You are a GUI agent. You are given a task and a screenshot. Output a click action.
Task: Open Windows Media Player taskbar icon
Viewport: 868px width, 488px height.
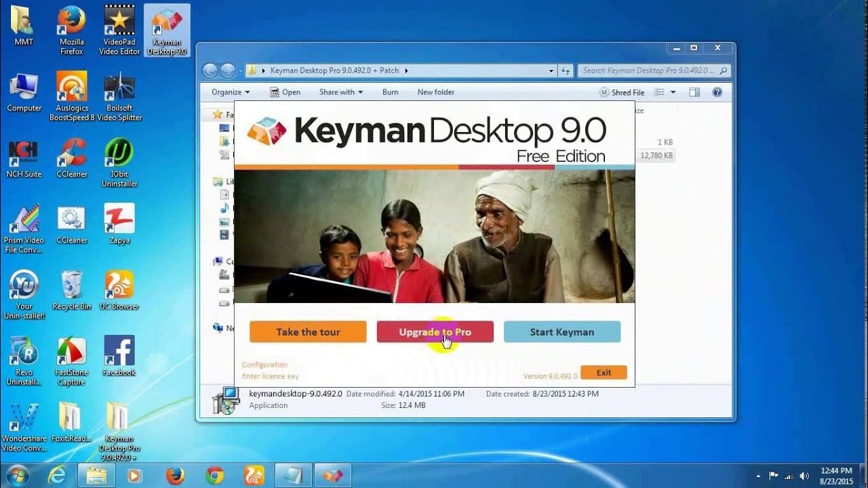[134, 476]
